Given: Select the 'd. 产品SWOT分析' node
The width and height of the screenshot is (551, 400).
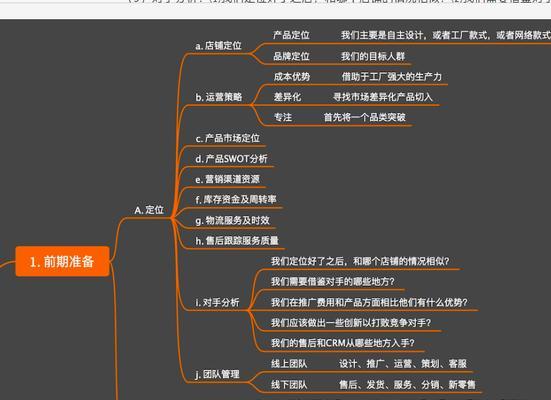Looking at the screenshot, I should (231, 159).
